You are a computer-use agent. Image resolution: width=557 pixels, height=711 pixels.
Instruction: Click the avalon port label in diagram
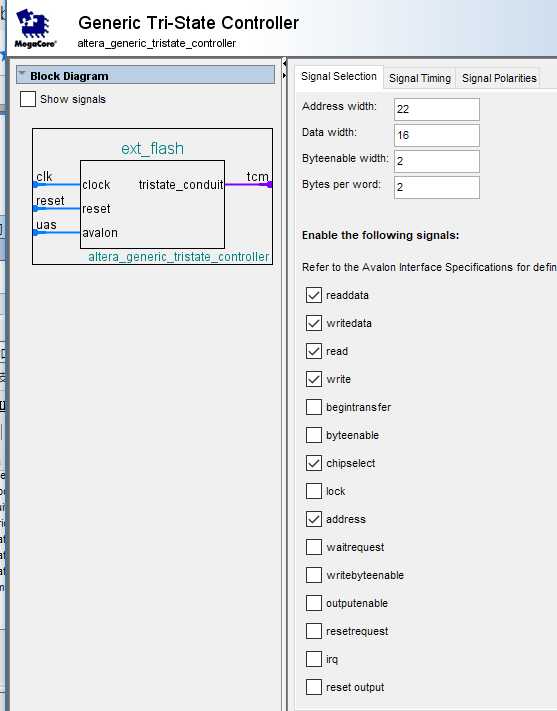[x=100, y=233]
